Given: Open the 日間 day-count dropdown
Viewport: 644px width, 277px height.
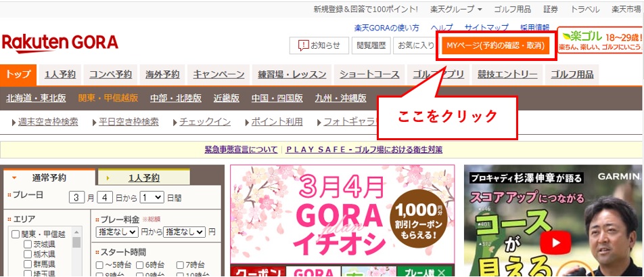Looking at the screenshot, I should [152, 197].
